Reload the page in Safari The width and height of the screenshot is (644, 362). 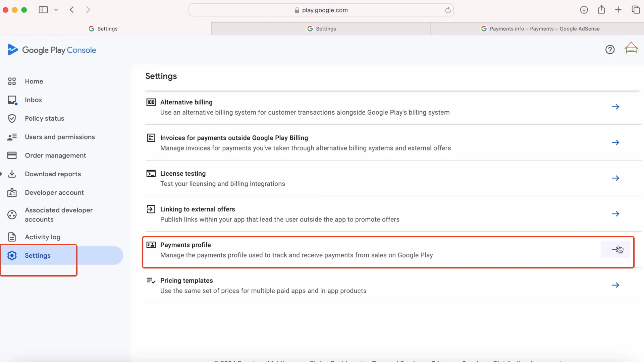click(448, 10)
